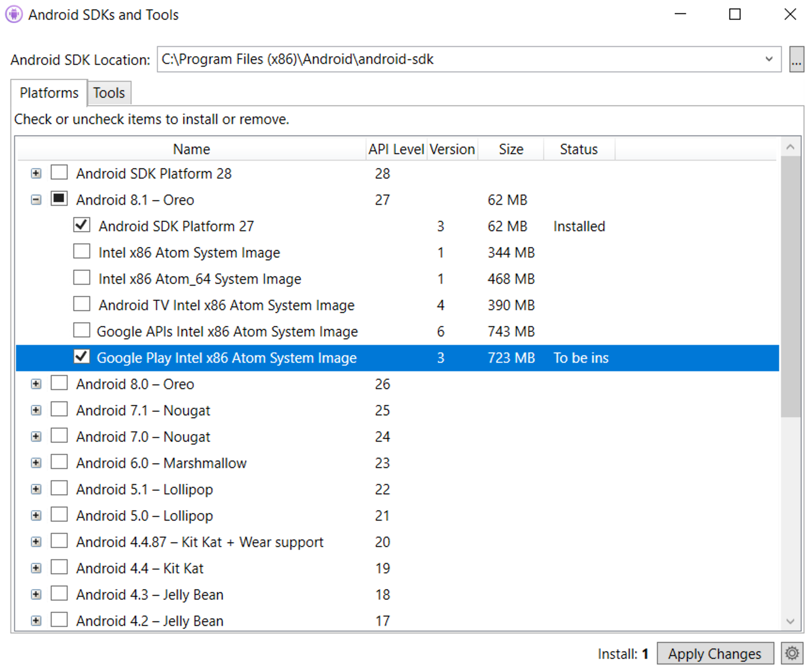812x672 pixels.
Task: Uncheck Google Play Intel x86 Atom checkbox
Action: coord(82,356)
